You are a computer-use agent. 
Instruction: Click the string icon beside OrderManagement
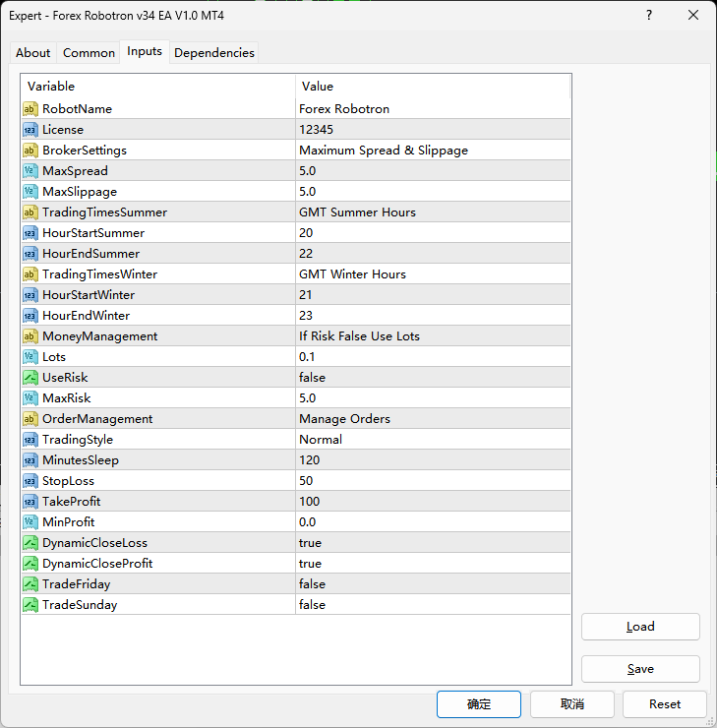click(x=30, y=419)
